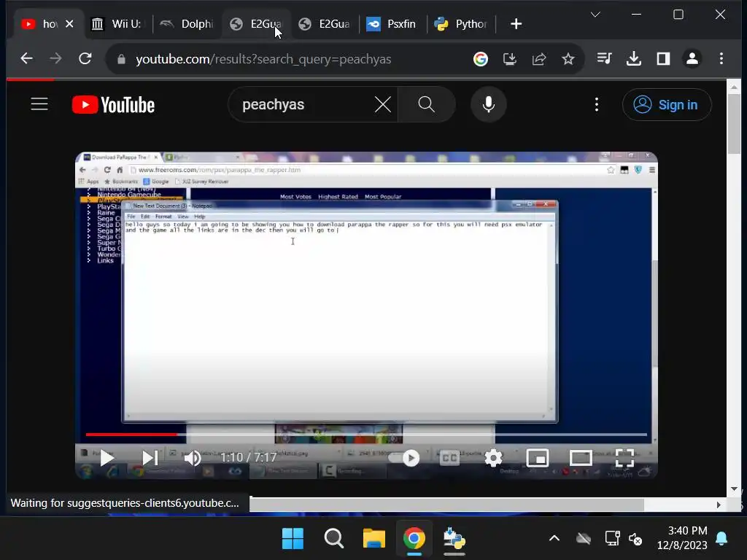Switch to the Psxfin tab
Image resolution: width=747 pixels, height=560 pixels.
[x=392, y=24]
